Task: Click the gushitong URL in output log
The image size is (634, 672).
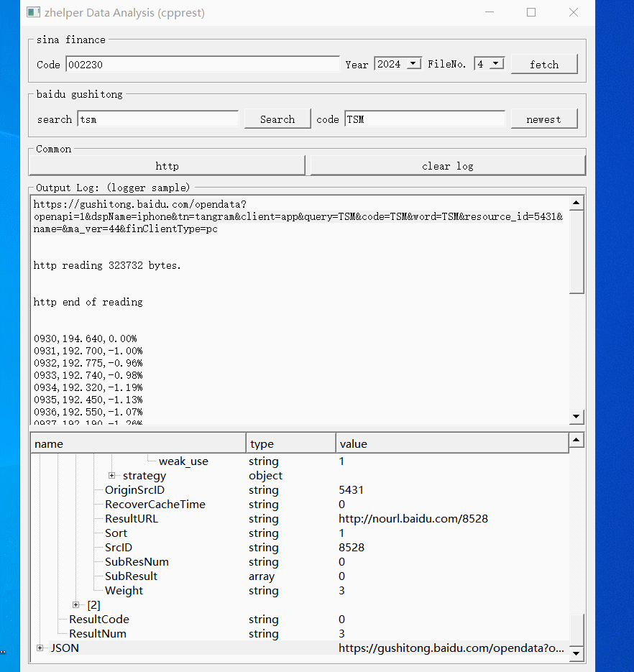Action: [x=298, y=216]
